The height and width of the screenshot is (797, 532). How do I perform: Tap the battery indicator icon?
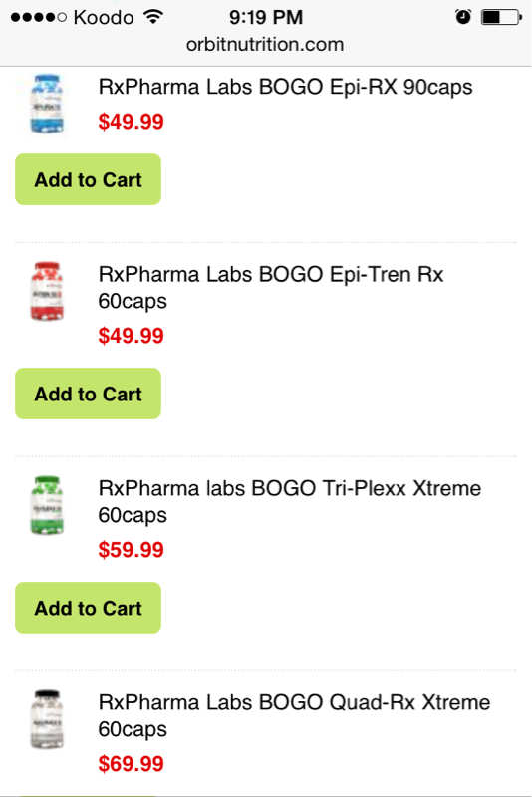pos(501,17)
